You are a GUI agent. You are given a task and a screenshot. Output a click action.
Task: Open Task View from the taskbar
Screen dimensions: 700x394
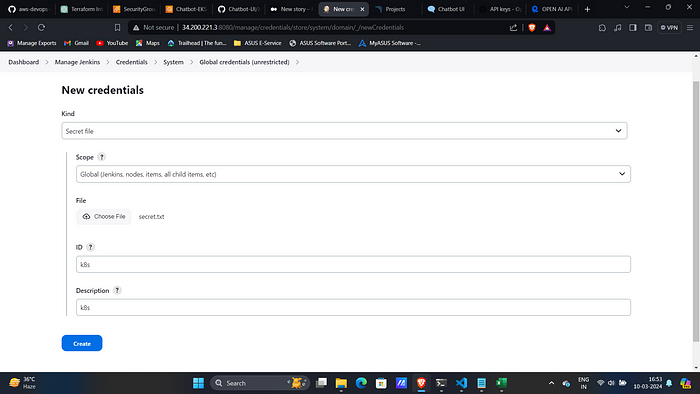[321, 383]
